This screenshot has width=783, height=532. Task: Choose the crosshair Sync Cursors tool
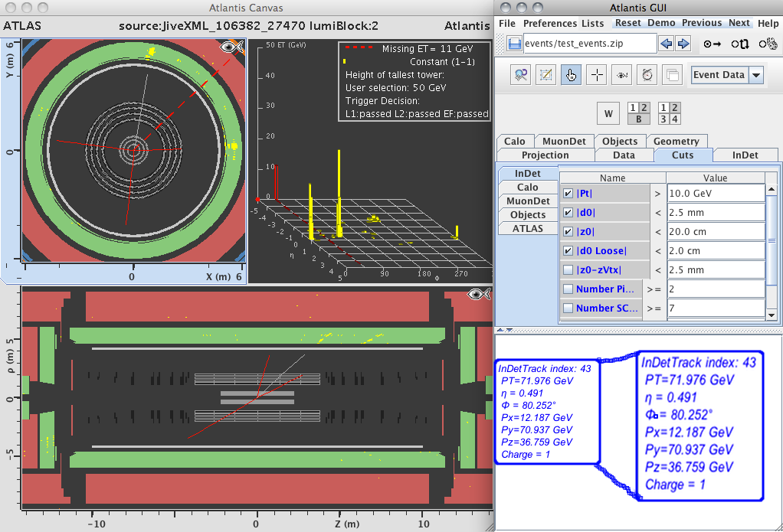click(x=597, y=75)
